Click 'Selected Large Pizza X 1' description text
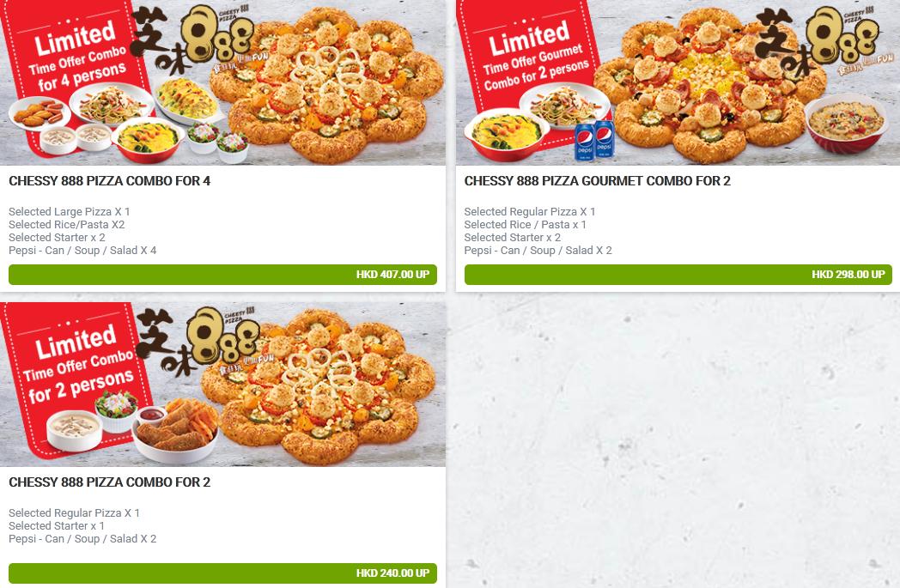900x588 pixels. coord(70,212)
